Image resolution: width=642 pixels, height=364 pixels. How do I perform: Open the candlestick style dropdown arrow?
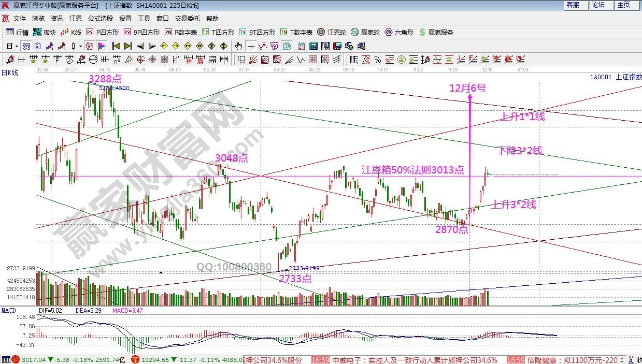[80, 46]
